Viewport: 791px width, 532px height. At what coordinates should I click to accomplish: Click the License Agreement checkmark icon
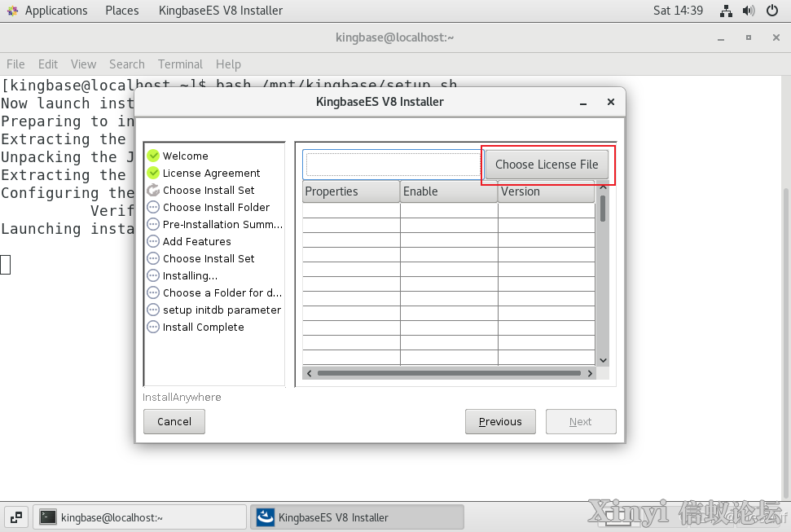[153, 173]
